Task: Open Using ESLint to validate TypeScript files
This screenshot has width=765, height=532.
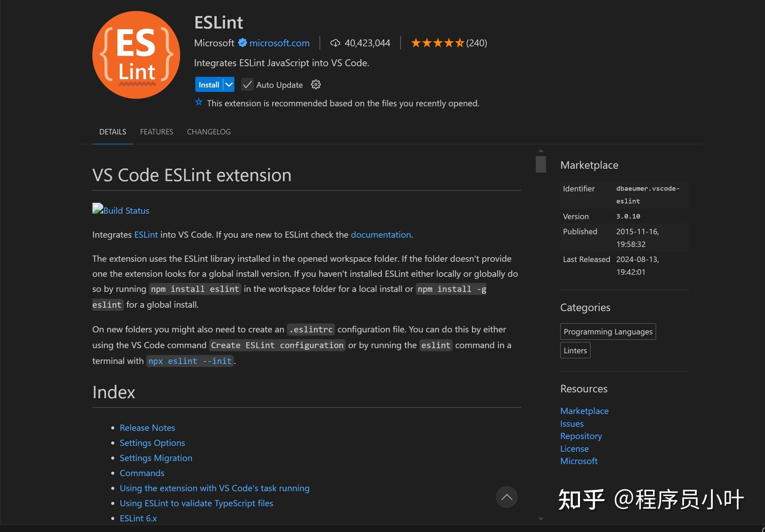Action: click(196, 503)
